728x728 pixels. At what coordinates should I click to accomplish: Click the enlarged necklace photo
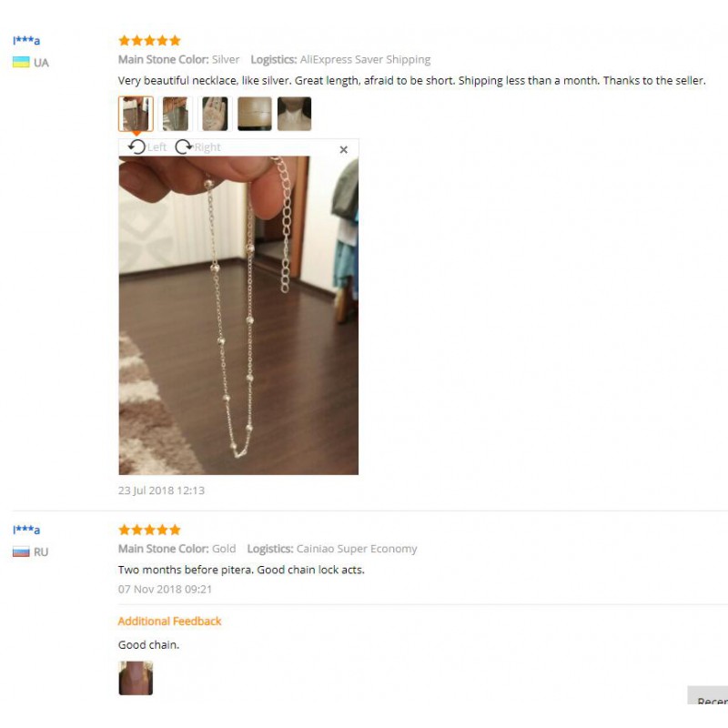click(x=238, y=315)
